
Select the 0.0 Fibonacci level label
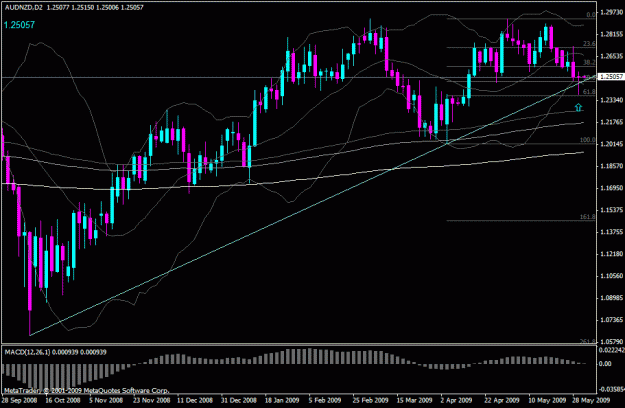click(x=591, y=15)
